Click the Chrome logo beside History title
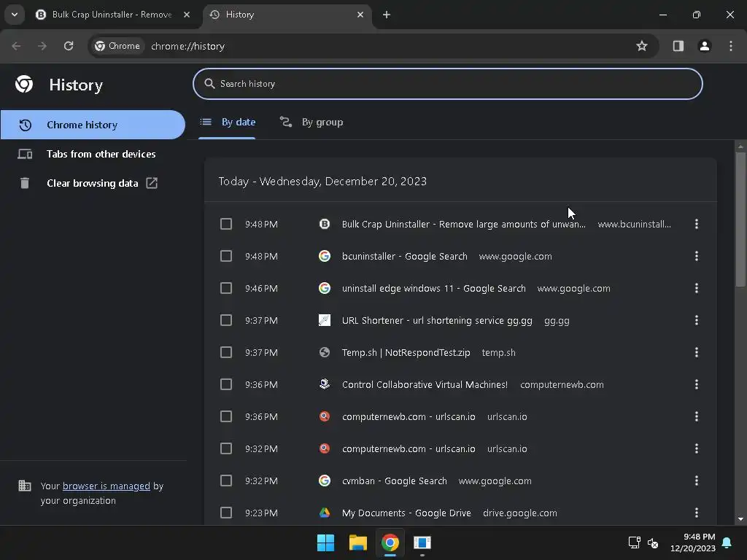The width and height of the screenshot is (747, 560). [x=24, y=85]
